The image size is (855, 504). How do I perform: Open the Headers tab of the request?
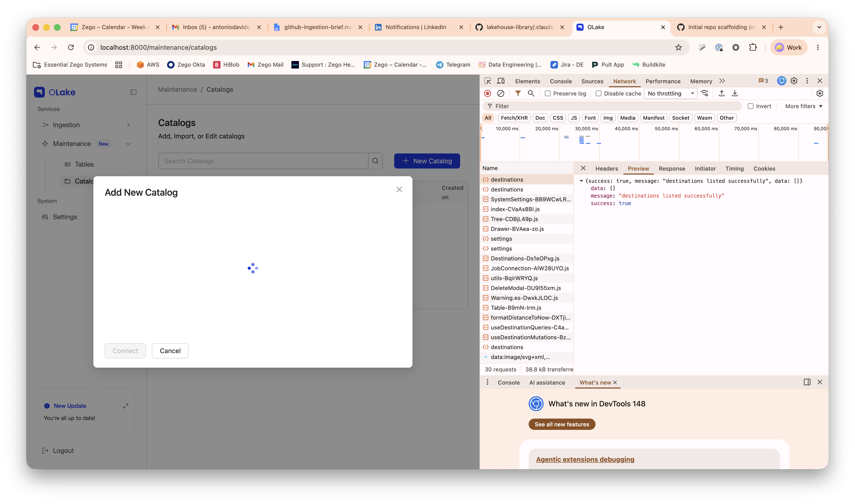[x=607, y=168]
